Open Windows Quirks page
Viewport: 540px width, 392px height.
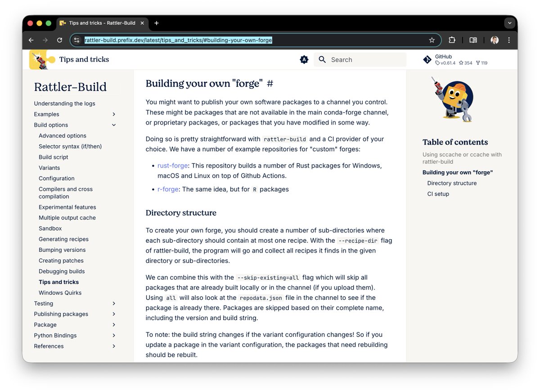point(60,293)
